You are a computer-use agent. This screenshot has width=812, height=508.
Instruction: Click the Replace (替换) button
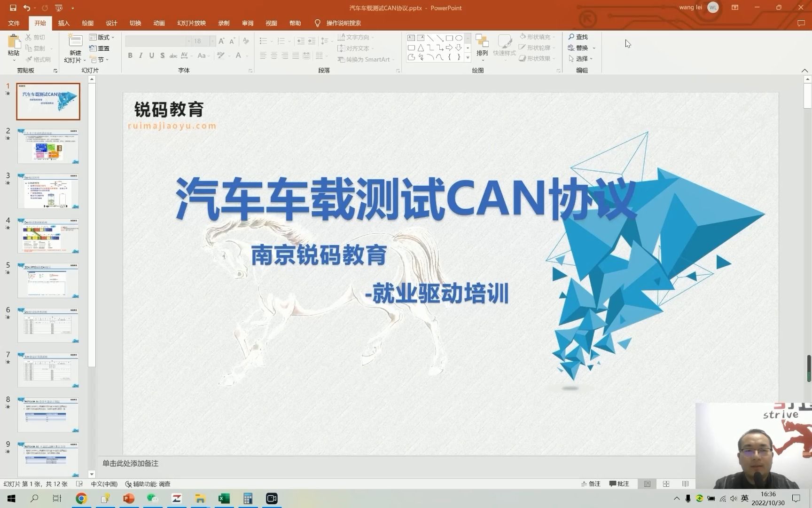(581, 48)
